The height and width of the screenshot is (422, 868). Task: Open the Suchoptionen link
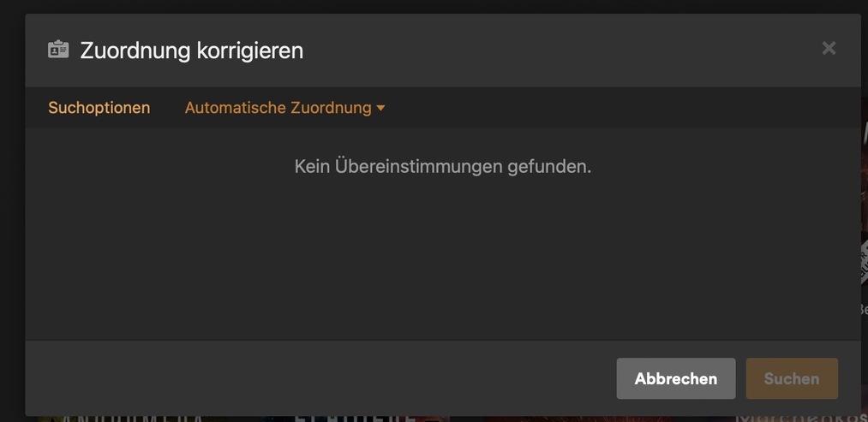click(99, 108)
